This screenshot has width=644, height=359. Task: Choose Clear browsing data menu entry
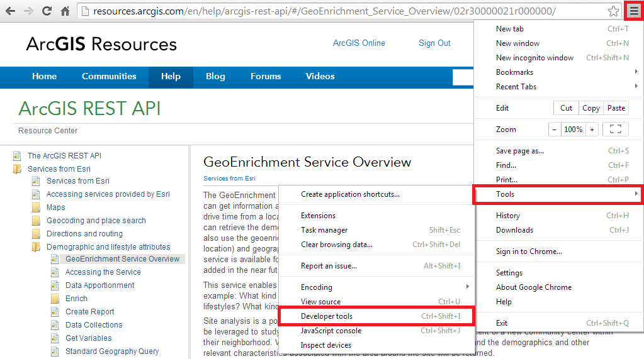tap(376, 245)
